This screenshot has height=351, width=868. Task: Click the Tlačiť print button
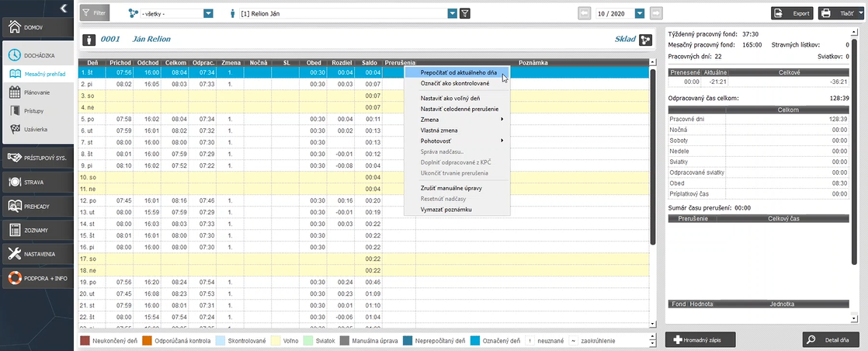click(x=837, y=13)
